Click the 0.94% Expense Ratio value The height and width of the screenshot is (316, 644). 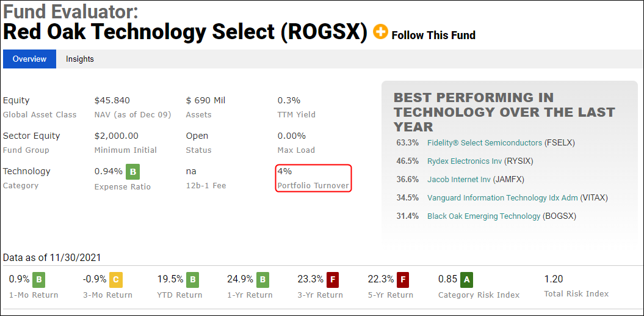pos(109,172)
